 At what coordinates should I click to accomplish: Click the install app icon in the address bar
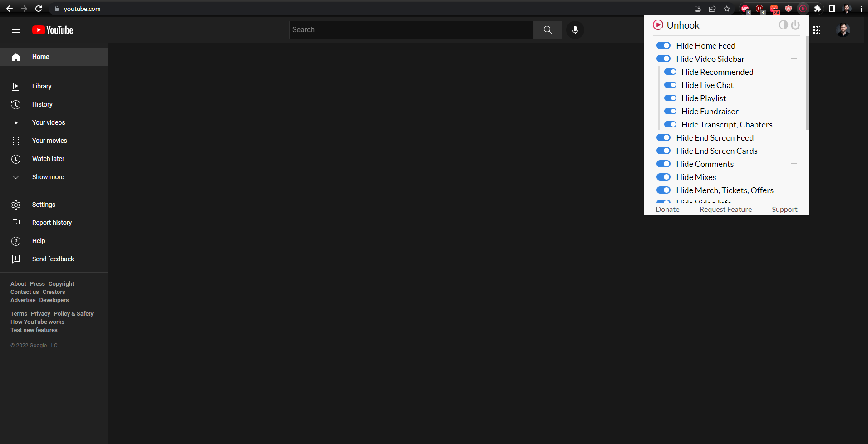pos(698,9)
